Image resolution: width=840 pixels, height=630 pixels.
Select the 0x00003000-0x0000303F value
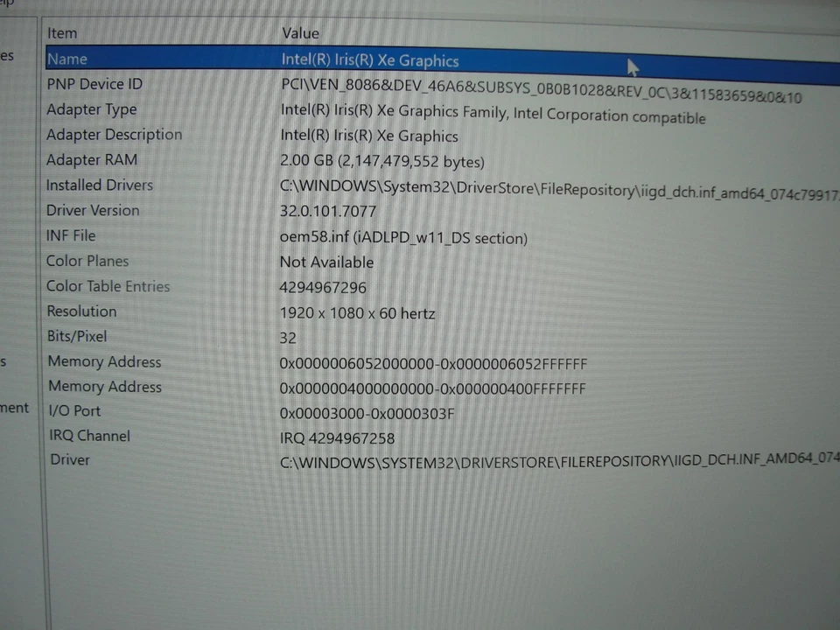coord(367,413)
